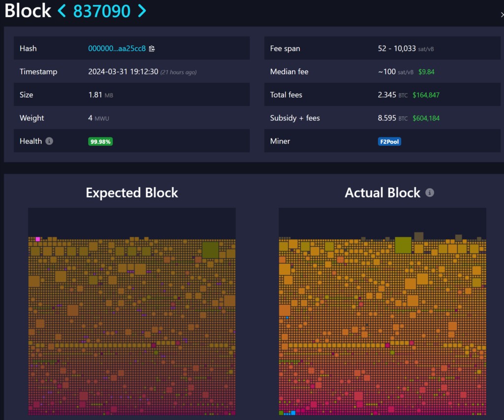Click the Expected Block heading
504x420 pixels.
tap(132, 193)
